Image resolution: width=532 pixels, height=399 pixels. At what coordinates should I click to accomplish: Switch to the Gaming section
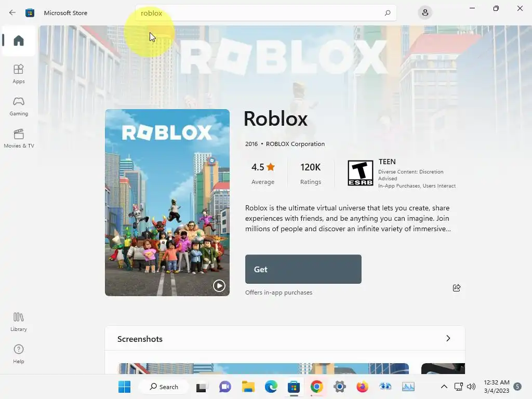pos(19,106)
